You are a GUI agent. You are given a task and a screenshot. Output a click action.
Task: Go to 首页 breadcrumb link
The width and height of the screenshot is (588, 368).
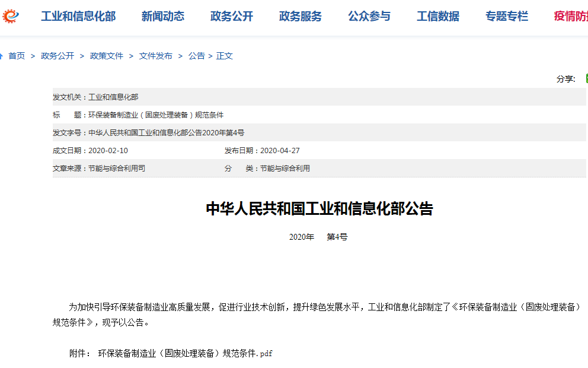coord(17,56)
